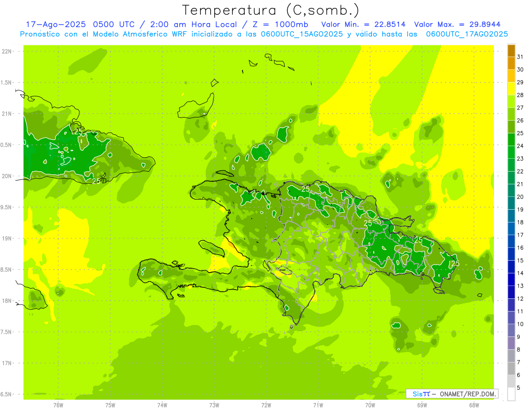Click green colorbar swatch between 24 and 25
The image size is (532, 411).
[511, 140]
